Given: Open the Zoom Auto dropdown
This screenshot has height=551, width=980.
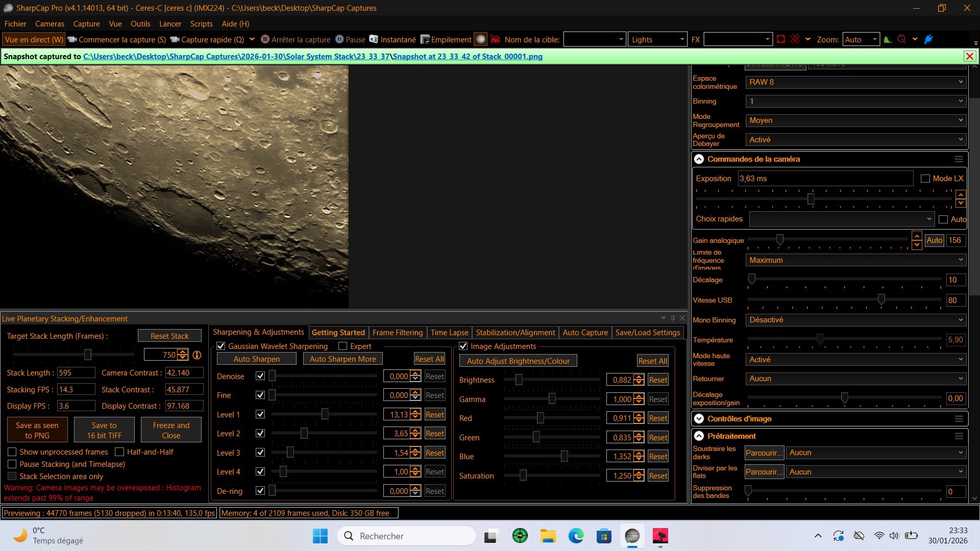Looking at the screenshot, I should pos(861,39).
